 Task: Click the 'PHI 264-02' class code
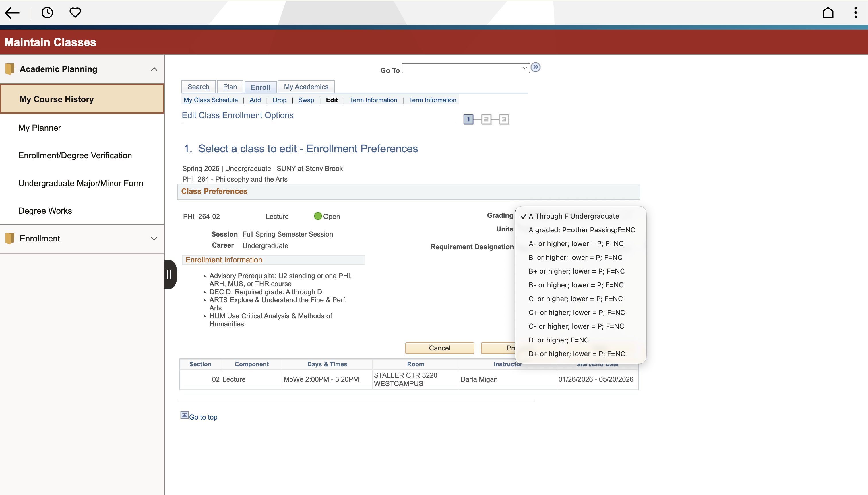click(x=201, y=217)
